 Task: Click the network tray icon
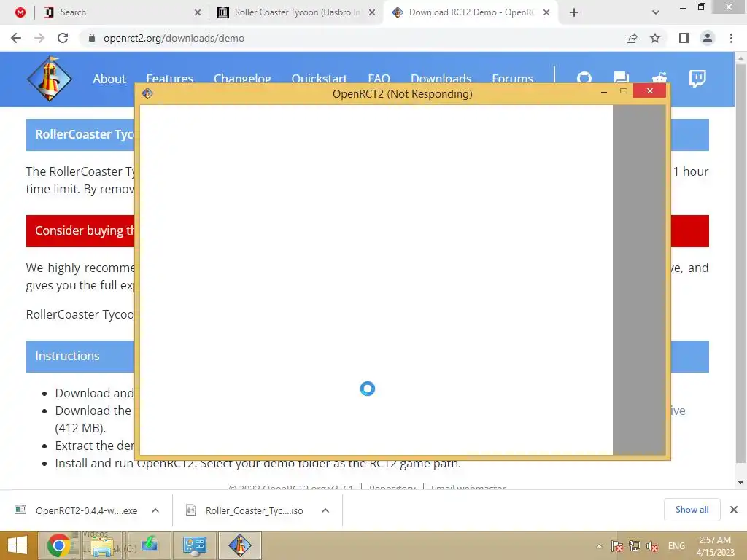click(x=635, y=546)
